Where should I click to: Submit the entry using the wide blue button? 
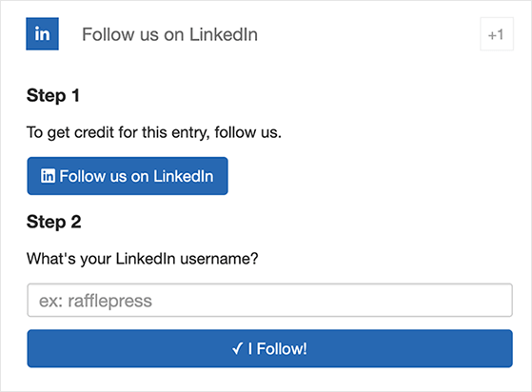[x=269, y=348]
